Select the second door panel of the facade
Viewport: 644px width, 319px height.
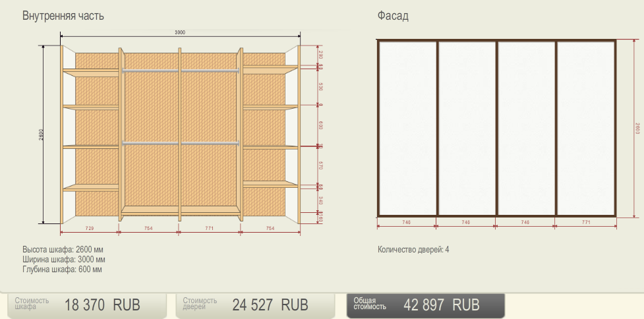click(467, 128)
